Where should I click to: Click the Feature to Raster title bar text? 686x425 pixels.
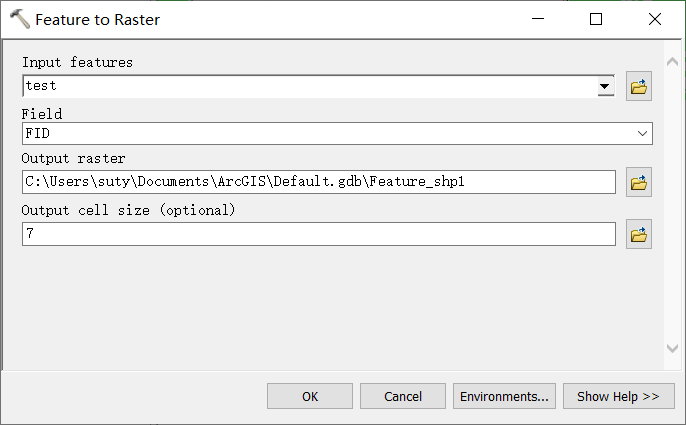click(x=98, y=20)
